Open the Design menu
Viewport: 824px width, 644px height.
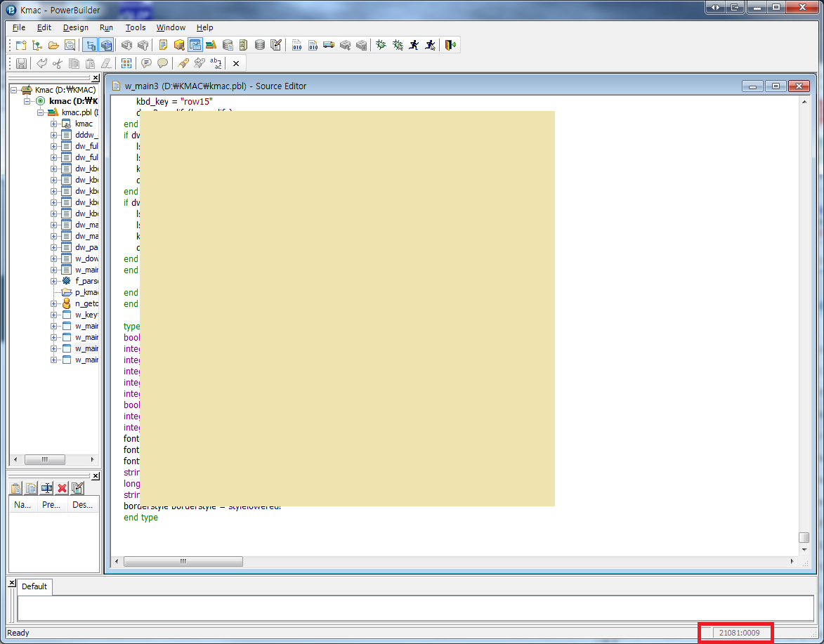click(x=76, y=27)
